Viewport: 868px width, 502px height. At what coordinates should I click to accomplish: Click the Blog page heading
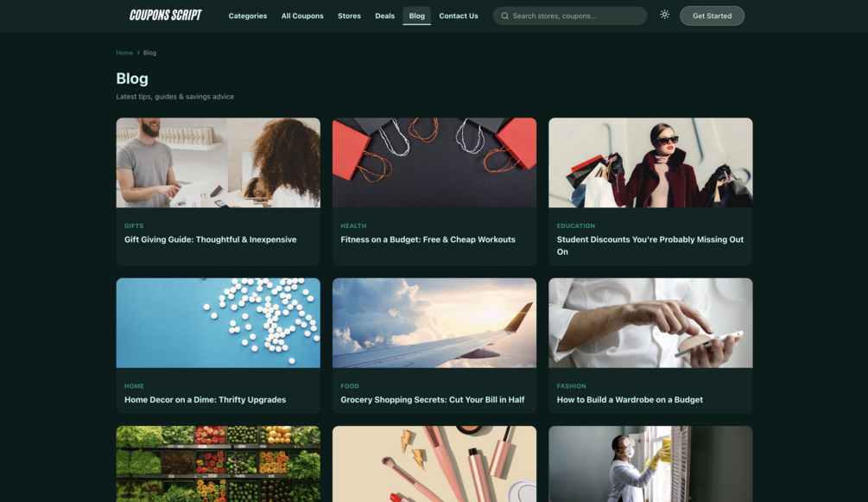(132, 78)
